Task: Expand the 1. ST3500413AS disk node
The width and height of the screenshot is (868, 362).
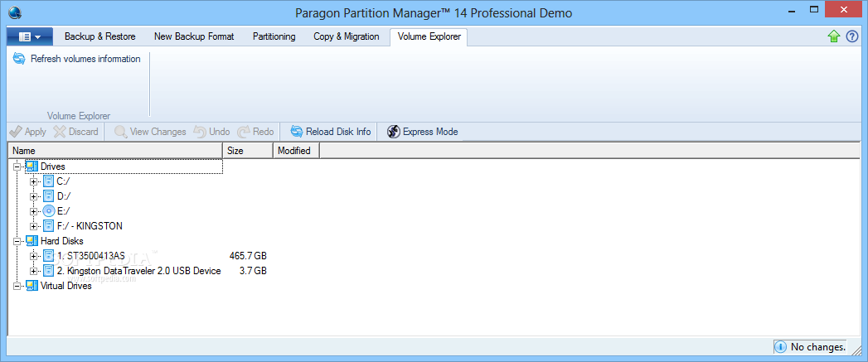Action: tap(34, 256)
